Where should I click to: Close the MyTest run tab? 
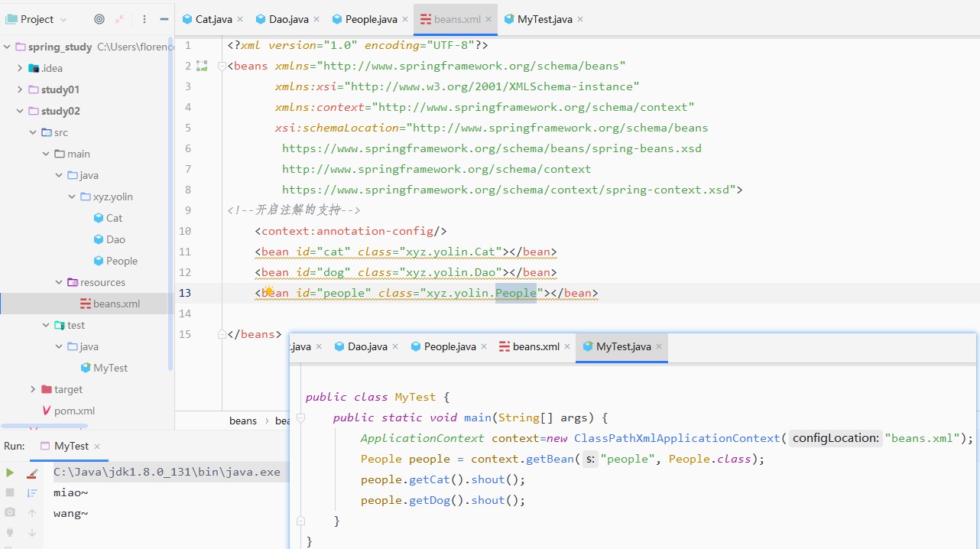(97, 447)
